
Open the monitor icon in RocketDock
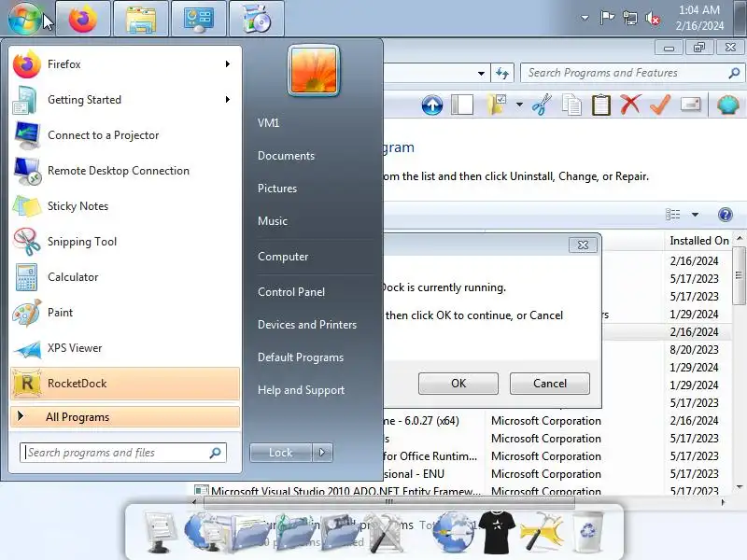point(160,531)
